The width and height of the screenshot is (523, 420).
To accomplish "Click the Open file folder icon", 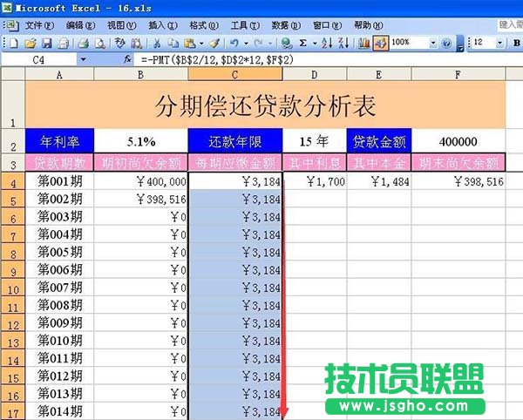I will coord(30,43).
